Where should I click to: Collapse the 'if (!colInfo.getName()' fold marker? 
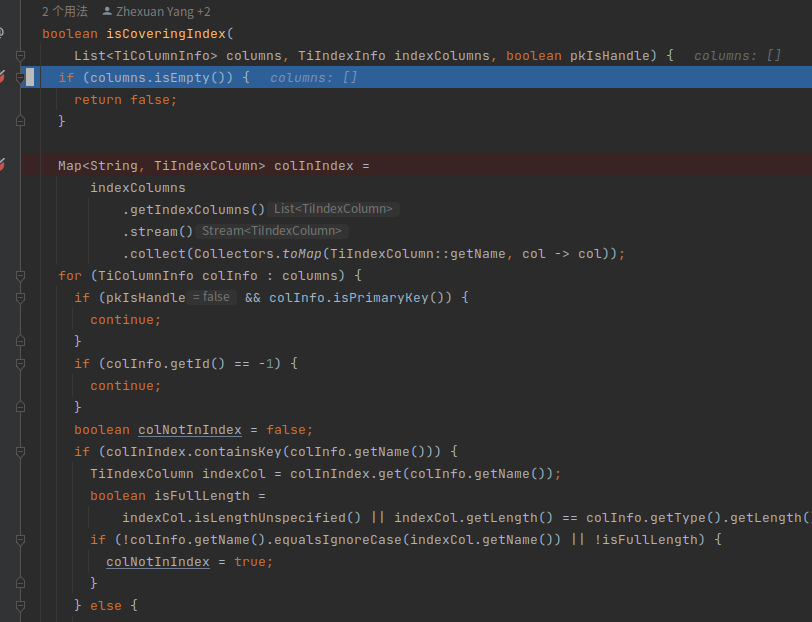(x=20, y=540)
